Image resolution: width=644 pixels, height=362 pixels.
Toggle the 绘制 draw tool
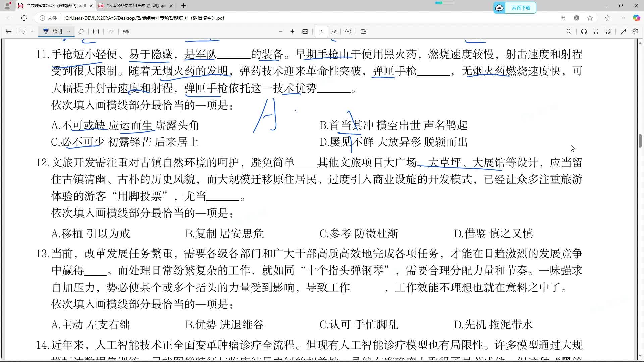(x=53, y=32)
